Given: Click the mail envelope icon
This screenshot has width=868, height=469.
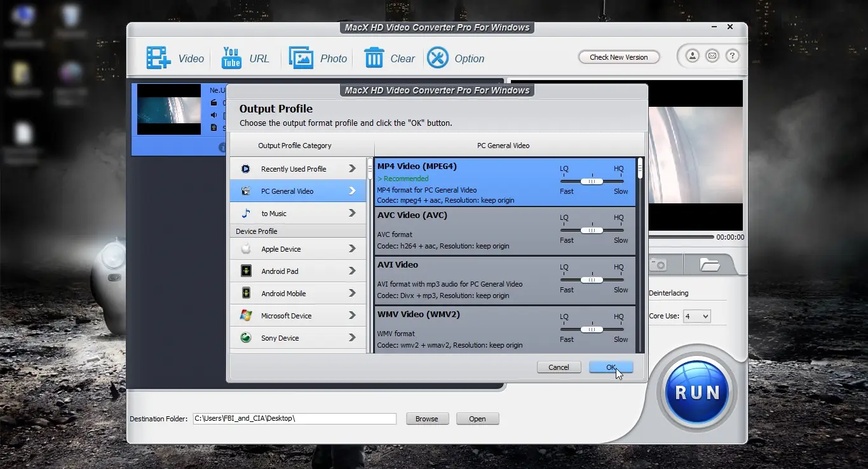Looking at the screenshot, I should [x=712, y=56].
